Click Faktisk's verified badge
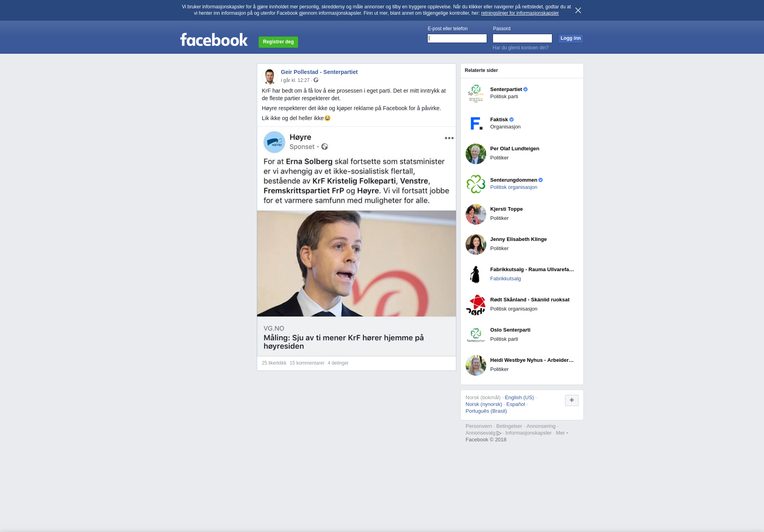 pyautogui.click(x=512, y=120)
